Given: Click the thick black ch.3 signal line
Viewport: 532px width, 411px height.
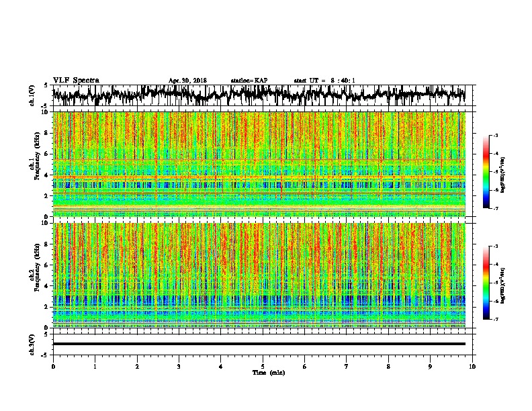Looking at the screenshot, I should pyautogui.click(x=259, y=344).
